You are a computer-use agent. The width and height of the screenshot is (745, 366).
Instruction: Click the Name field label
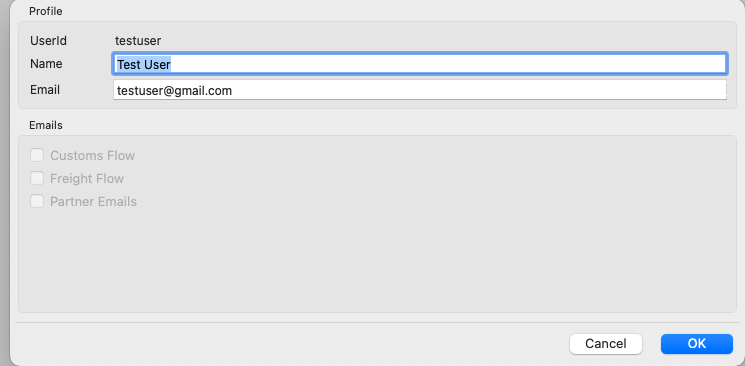tap(46, 64)
